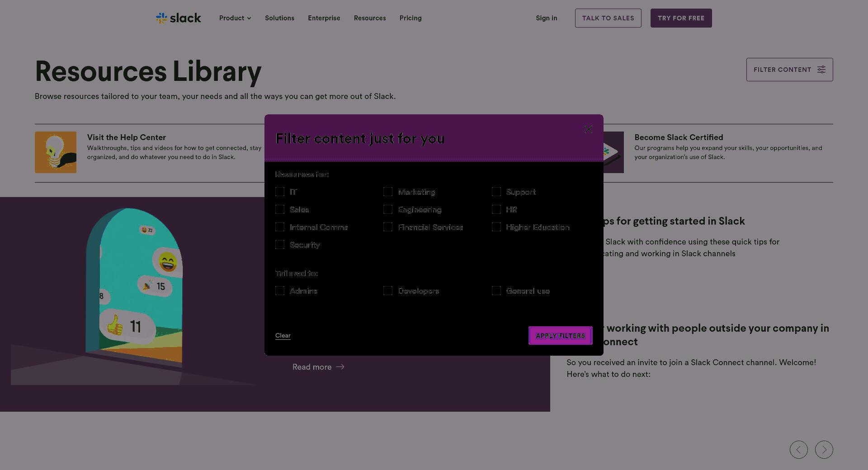The image size is (868, 470).
Task: Check the Admins checkbox
Action: pyautogui.click(x=280, y=291)
